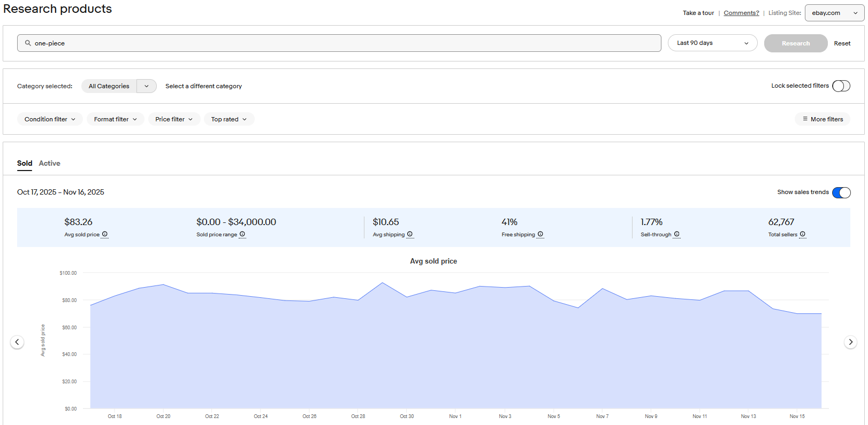
Task: Open the More filters button
Action: [x=823, y=119]
